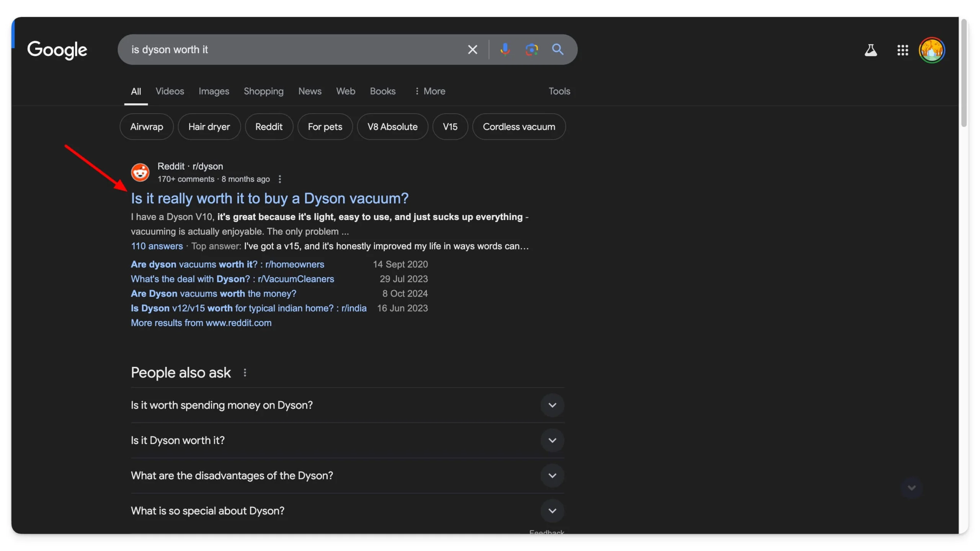This screenshot has height=551, width=980.
Task: Open the Tools filter menu
Action: [x=559, y=91]
